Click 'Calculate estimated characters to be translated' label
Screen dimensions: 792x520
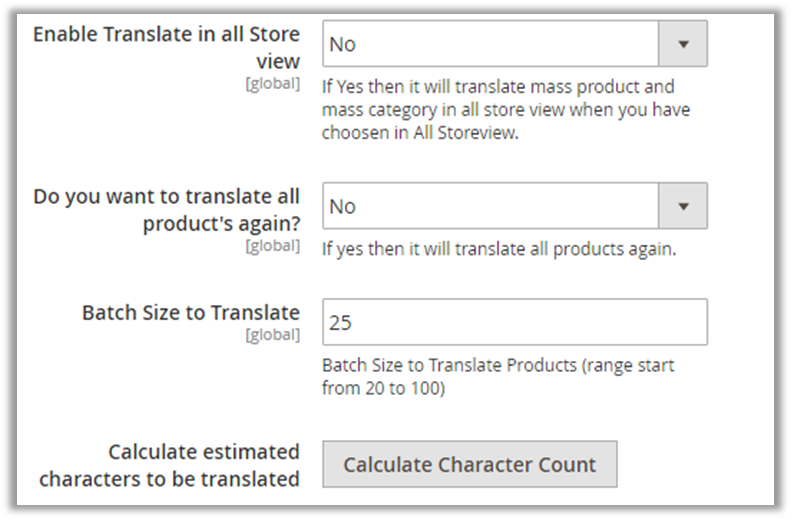[169, 465]
